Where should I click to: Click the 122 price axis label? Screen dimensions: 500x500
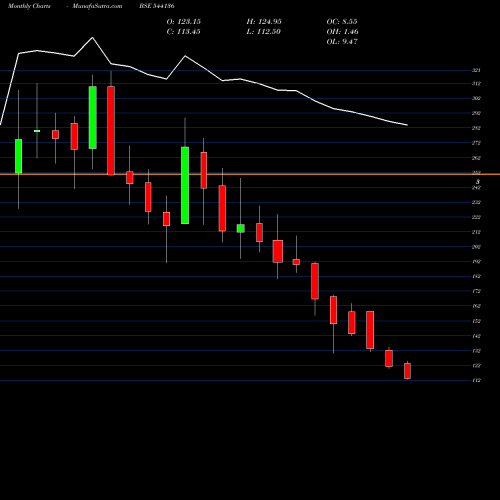pos(476,366)
